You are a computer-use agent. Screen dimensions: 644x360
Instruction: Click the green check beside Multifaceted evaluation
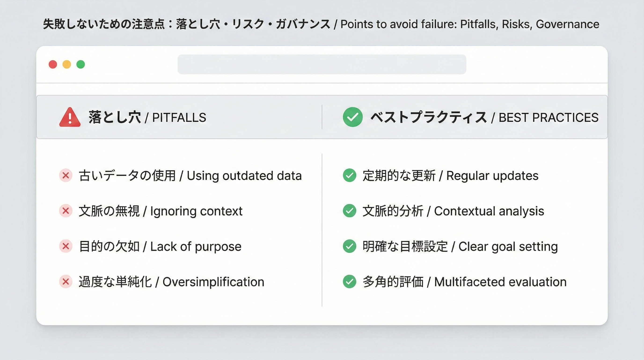click(350, 282)
